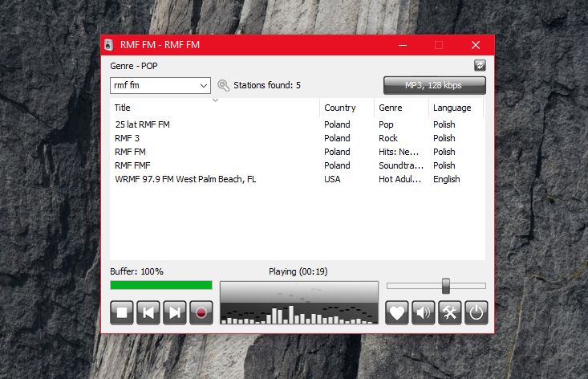
Task: Select WRMF 97.9 FM West Palm Beach
Action: [185, 179]
